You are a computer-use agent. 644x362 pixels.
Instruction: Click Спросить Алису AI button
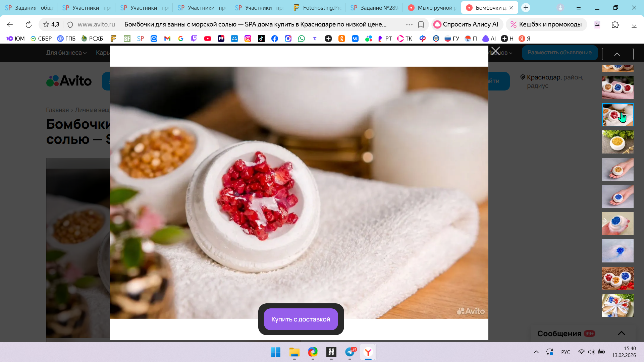467,24
